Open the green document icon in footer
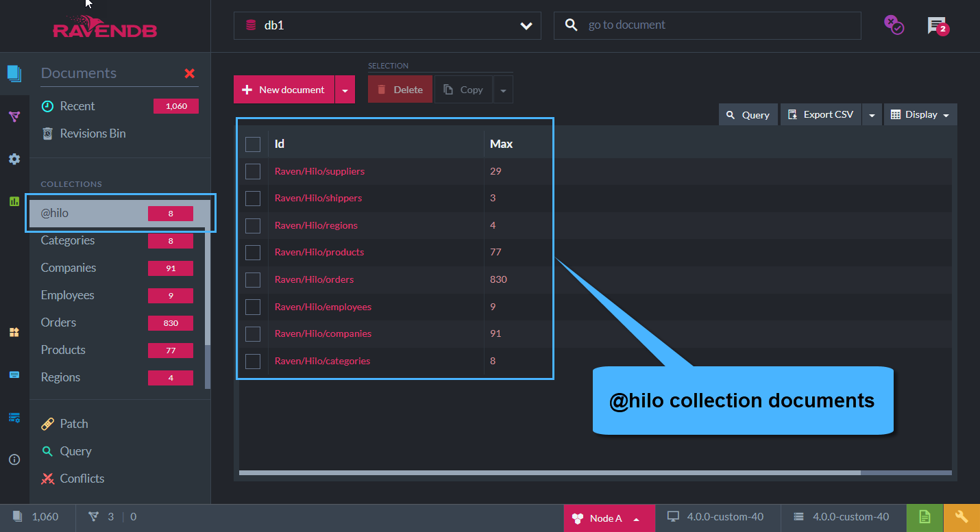The width and height of the screenshot is (980, 532). (924, 518)
